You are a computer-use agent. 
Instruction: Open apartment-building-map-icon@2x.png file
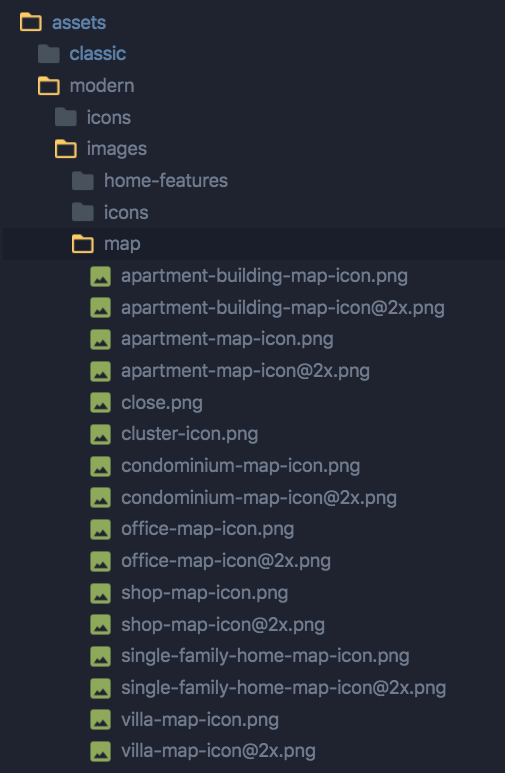coord(283,308)
